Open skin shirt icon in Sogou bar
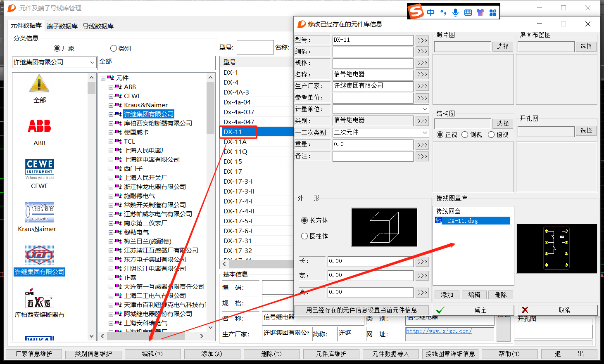The width and height of the screenshot is (604, 364). 480,13
